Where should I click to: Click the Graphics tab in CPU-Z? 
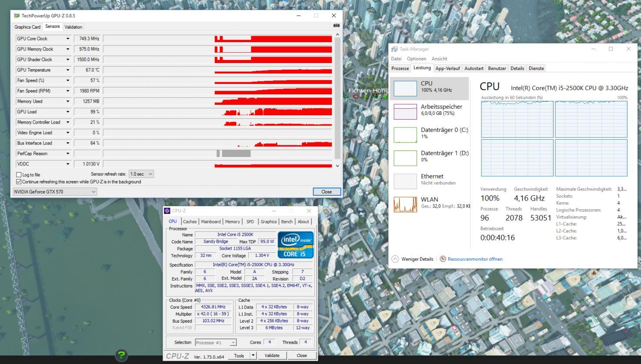click(x=268, y=222)
